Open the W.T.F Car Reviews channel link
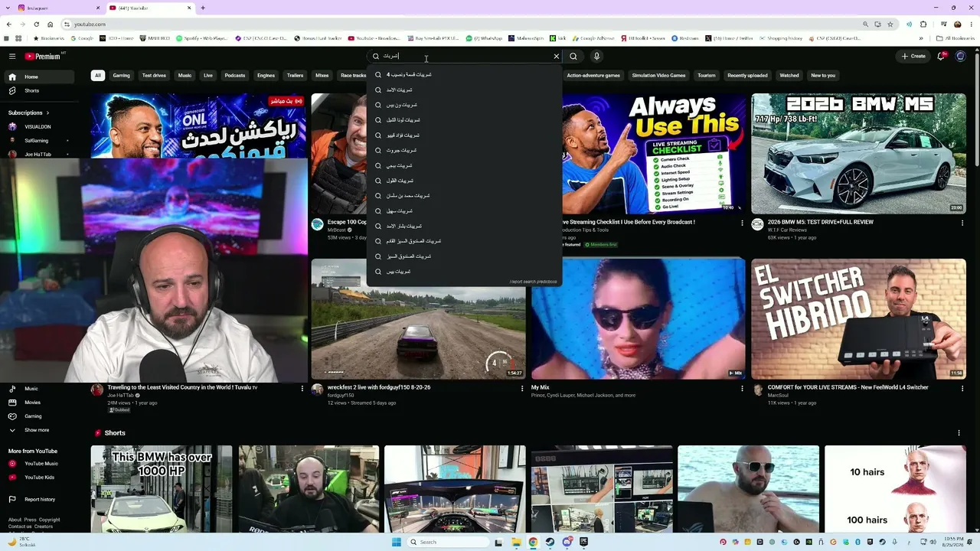This screenshot has width=980, height=551. (787, 230)
